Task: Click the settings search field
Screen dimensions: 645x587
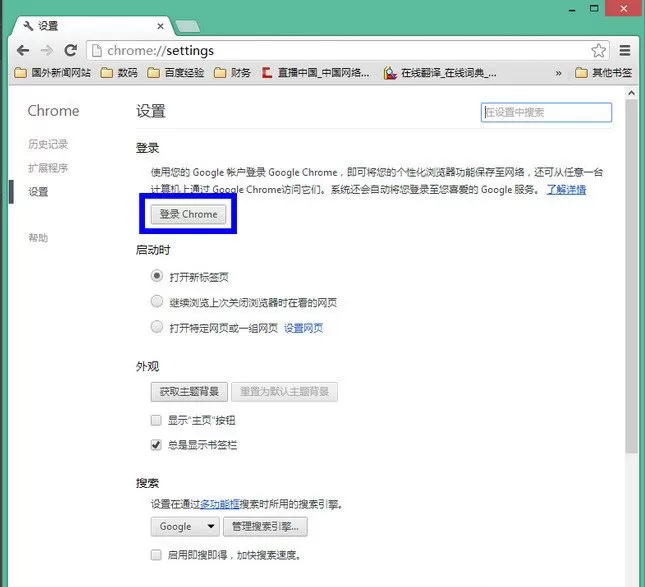Action: tap(546, 112)
